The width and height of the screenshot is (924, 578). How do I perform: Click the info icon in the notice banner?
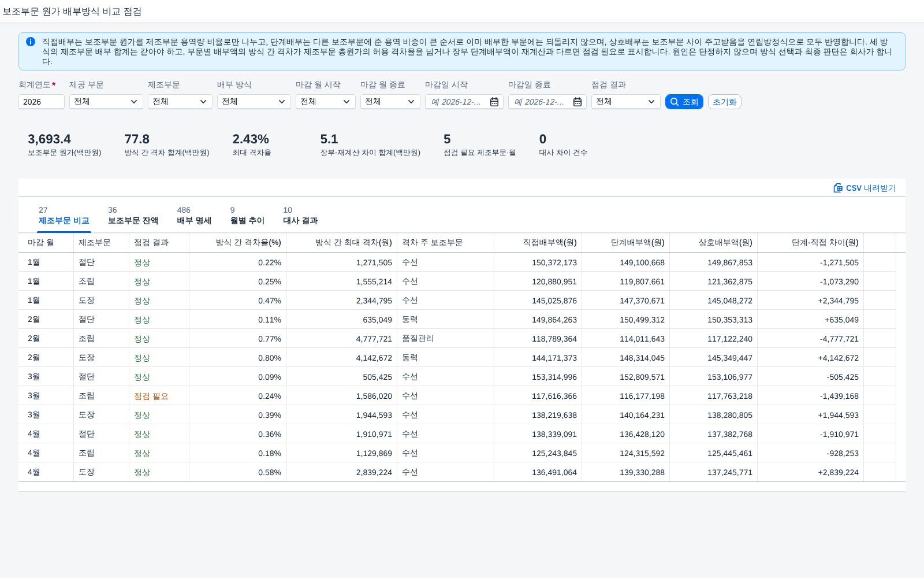31,42
